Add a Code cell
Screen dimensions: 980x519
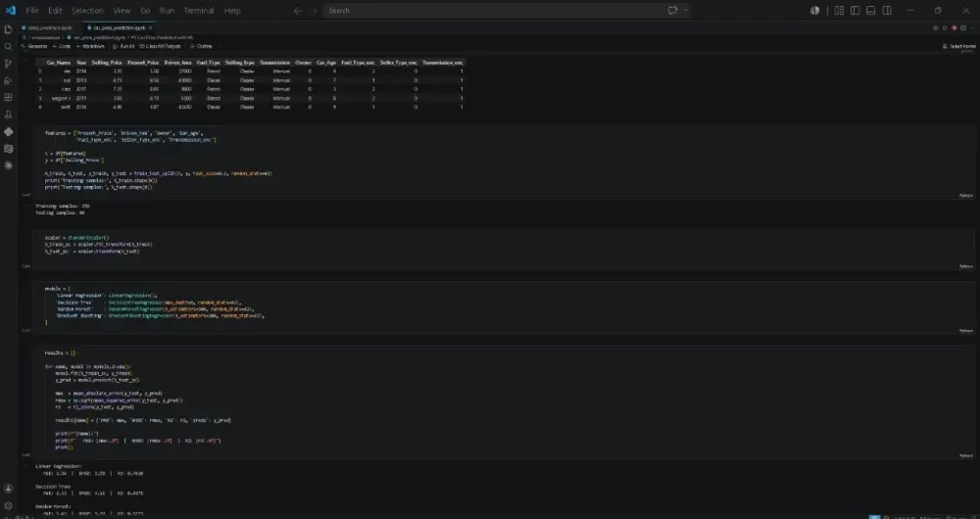[62, 46]
